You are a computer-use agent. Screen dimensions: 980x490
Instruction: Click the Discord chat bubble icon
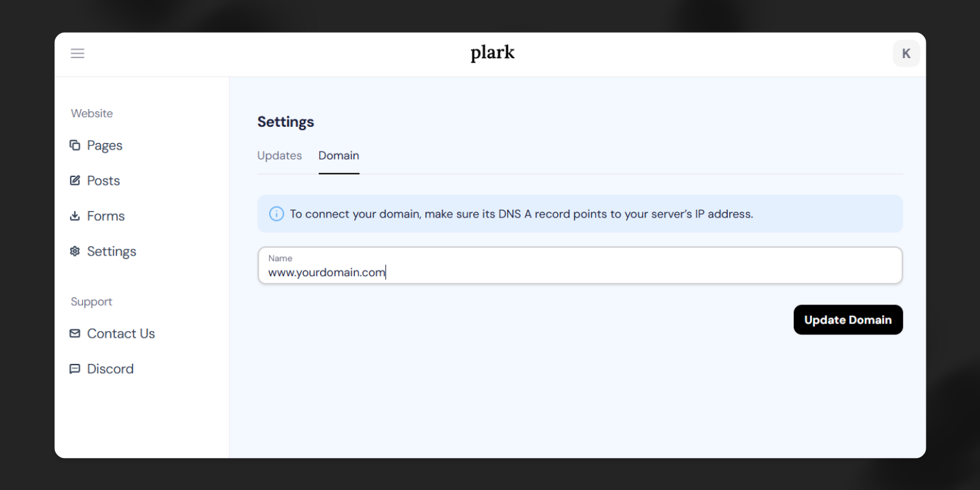pos(75,368)
